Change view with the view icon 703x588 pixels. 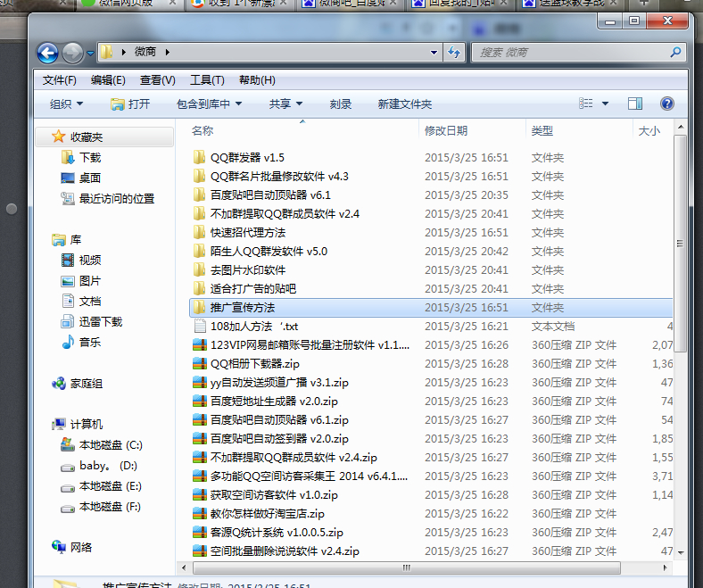click(x=585, y=104)
